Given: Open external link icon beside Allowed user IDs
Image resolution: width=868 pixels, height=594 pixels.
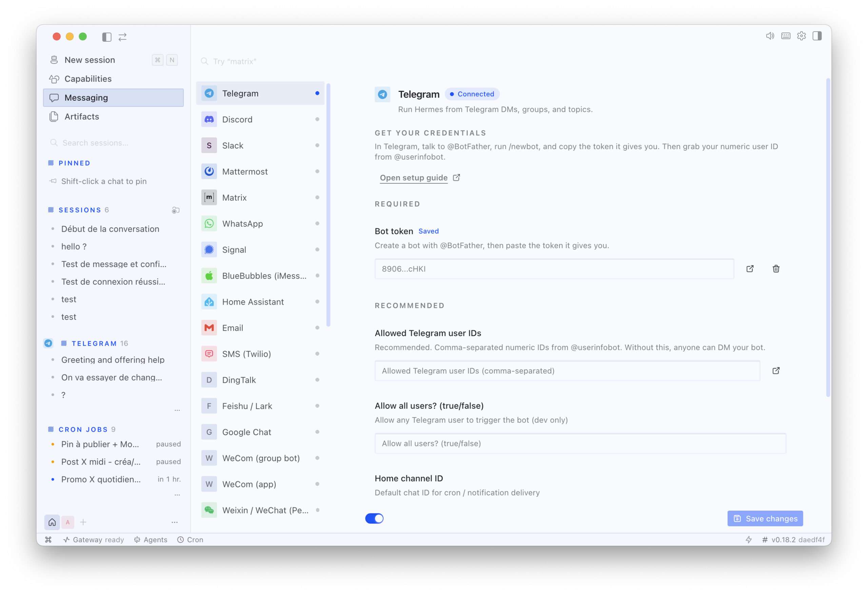Looking at the screenshot, I should coord(776,371).
